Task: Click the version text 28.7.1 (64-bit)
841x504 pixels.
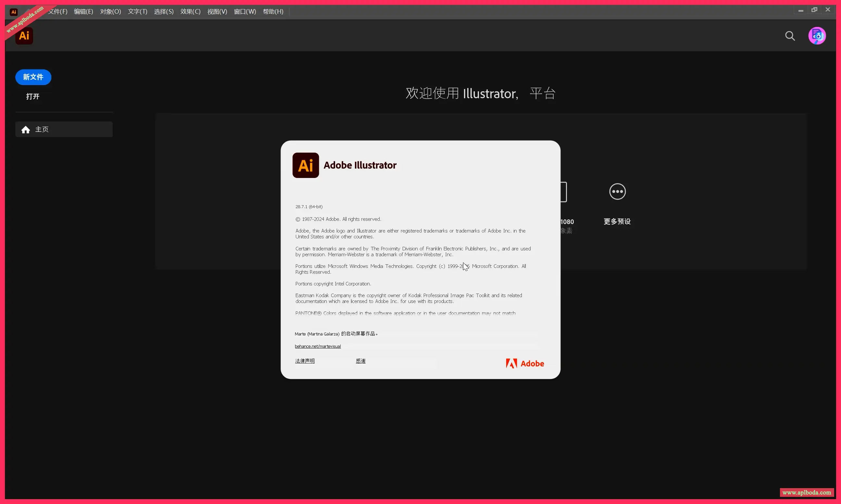Action: click(x=308, y=207)
